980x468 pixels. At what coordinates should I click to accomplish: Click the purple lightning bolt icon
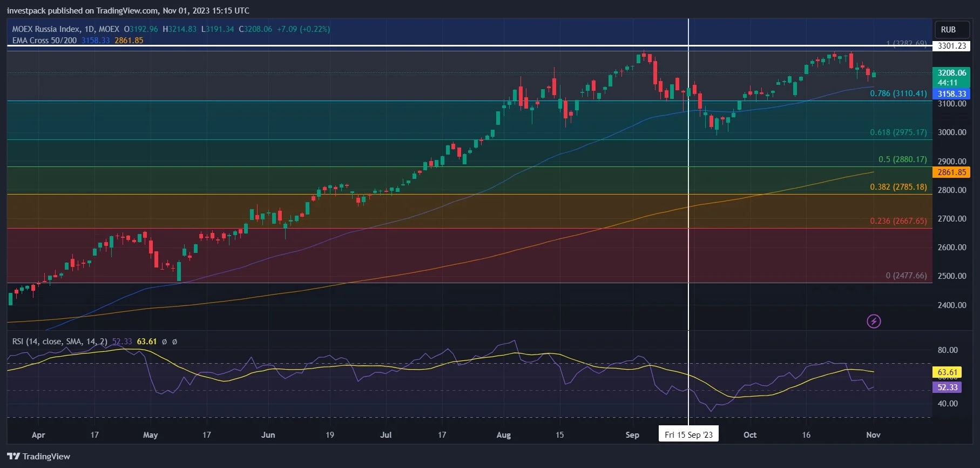(x=874, y=322)
